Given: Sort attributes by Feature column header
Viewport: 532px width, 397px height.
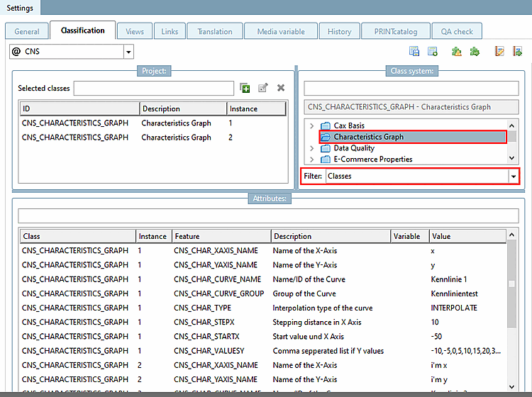Looking at the screenshot, I should [x=221, y=236].
